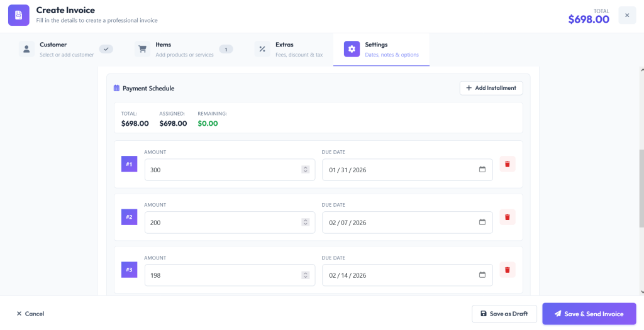Open calendar picker for 02/14/2026 due date
Screen dimensions: 644x330
click(x=482, y=275)
